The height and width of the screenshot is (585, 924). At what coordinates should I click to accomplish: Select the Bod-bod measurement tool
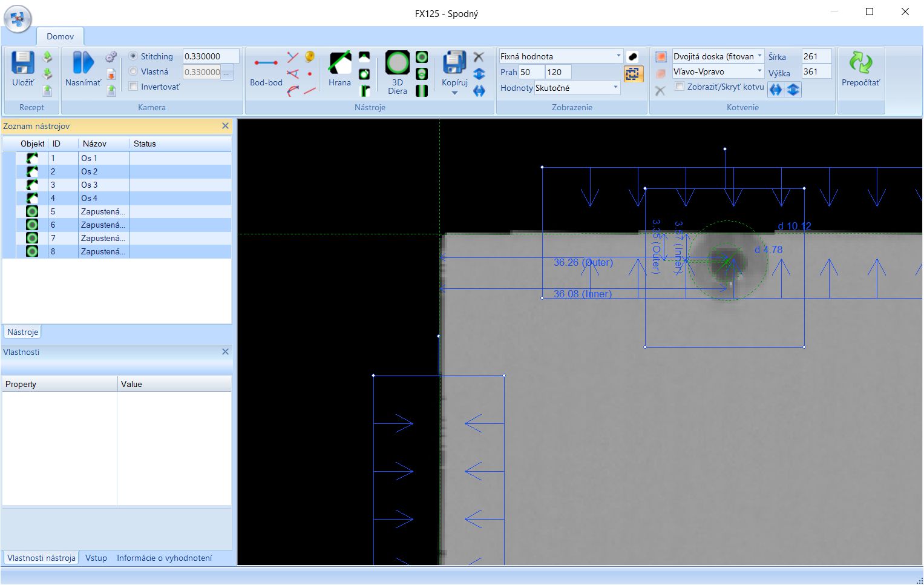click(266, 64)
